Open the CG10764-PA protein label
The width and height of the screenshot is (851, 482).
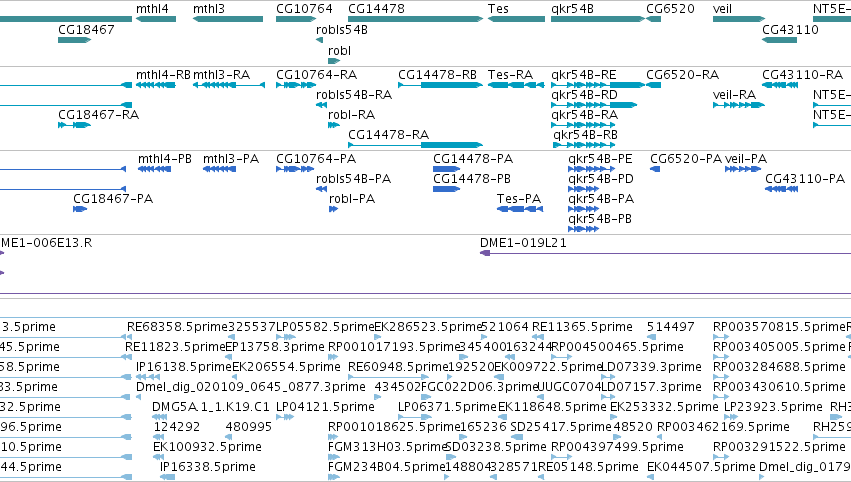click(316, 159)
